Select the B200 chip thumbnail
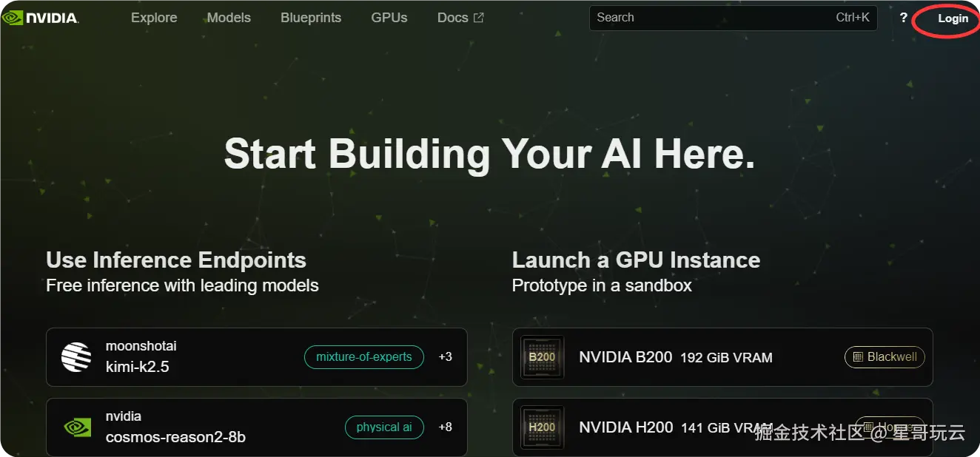 click(542, 357)
